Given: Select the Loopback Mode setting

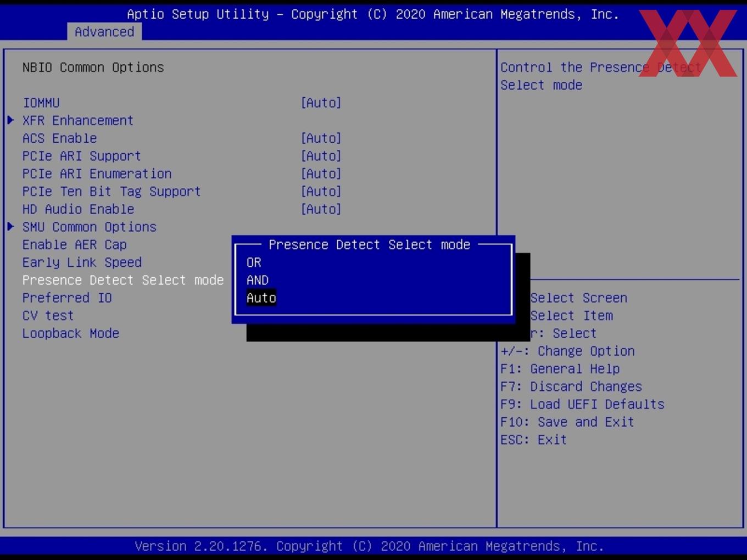Looking at the screenshot, I should (x=71, y=333).
